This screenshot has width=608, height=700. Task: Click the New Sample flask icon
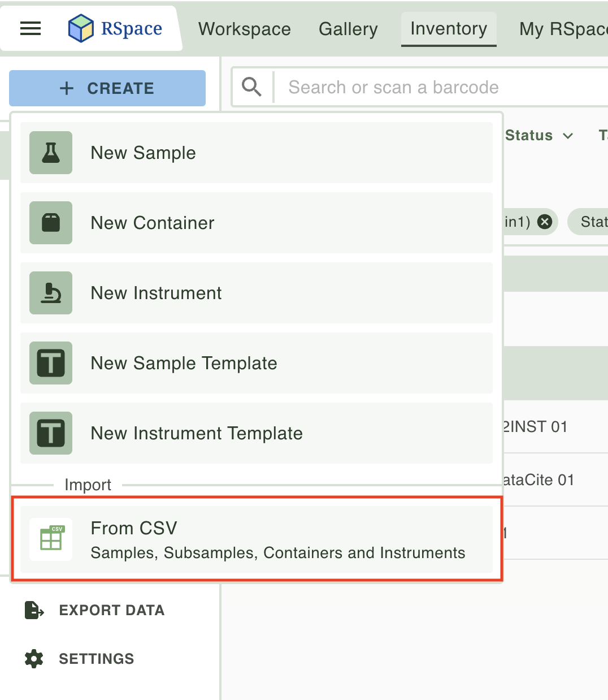click(51, 153)
